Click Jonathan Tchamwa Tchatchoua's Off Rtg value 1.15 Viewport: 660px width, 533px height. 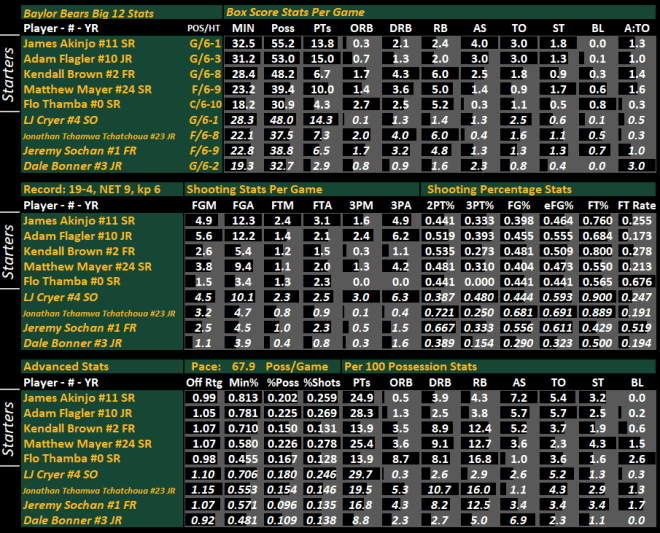[x=203, y=490]
